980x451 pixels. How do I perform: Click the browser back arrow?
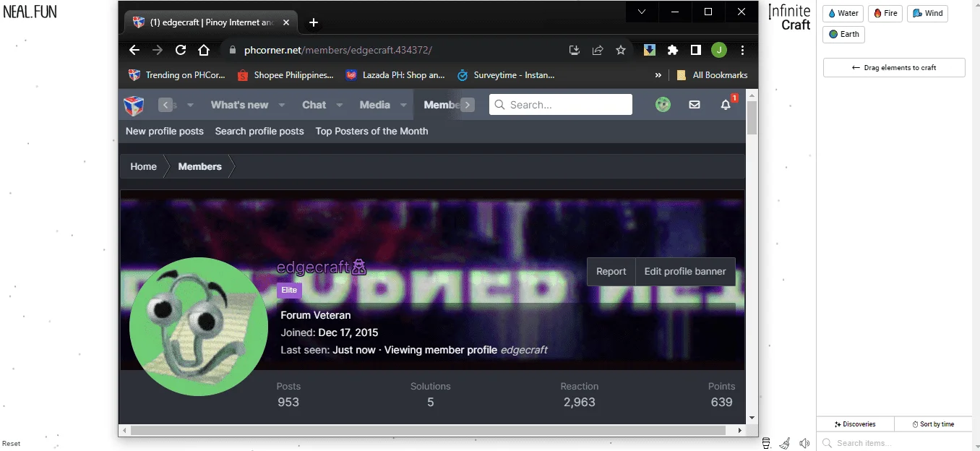pyautogui.click(x=134, y=50)
